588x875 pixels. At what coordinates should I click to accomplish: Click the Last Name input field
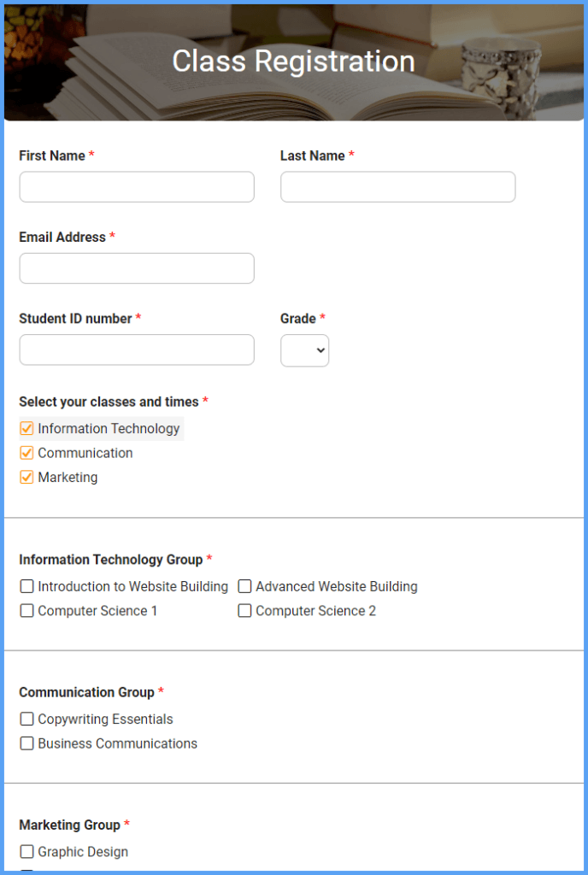click(397, 186)
